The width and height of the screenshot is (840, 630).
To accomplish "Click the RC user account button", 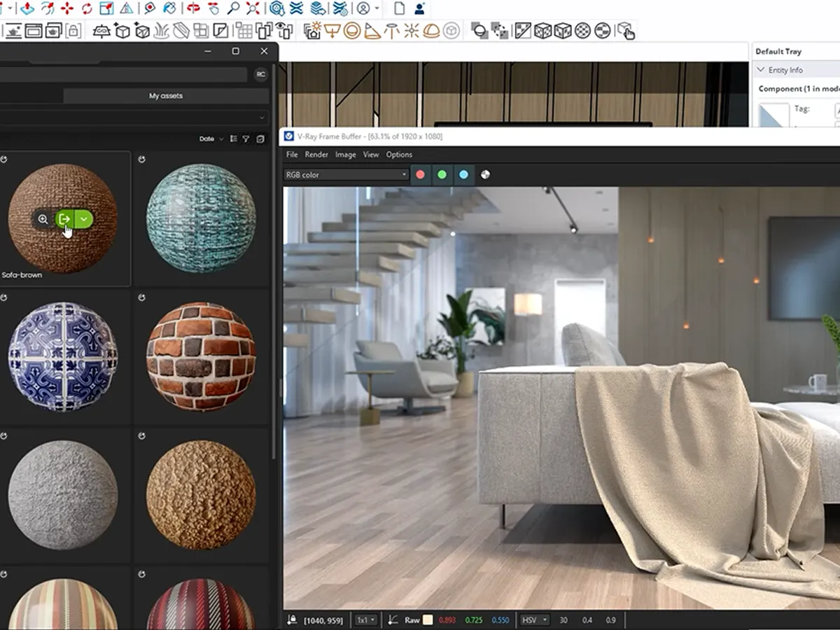I will pos(260,74).
